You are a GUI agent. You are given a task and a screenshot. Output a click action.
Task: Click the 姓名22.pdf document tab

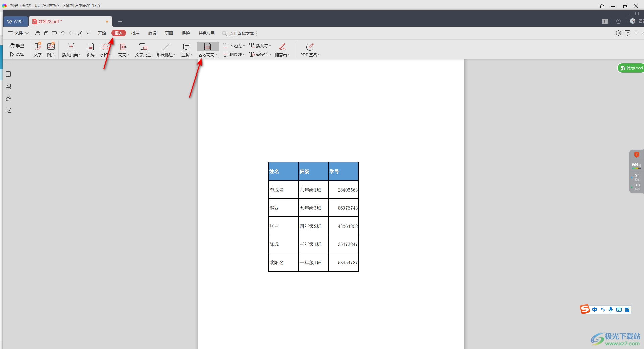pos(70,21)
